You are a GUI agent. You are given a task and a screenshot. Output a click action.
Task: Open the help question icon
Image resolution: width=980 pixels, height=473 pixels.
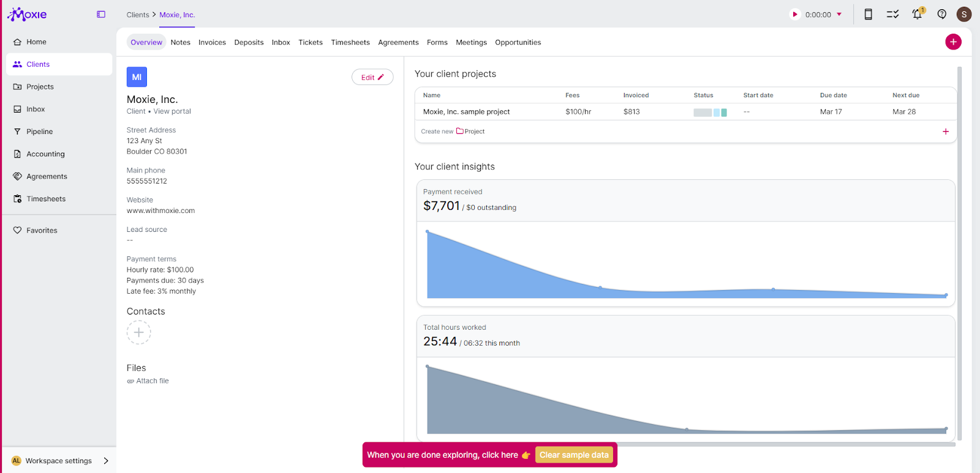click(942, 14)
